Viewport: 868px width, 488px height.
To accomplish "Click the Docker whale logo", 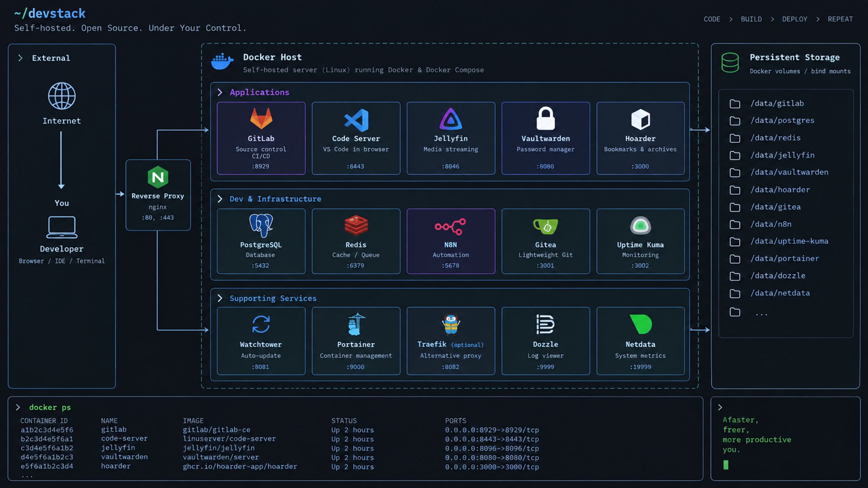I will tap(222, 62).
